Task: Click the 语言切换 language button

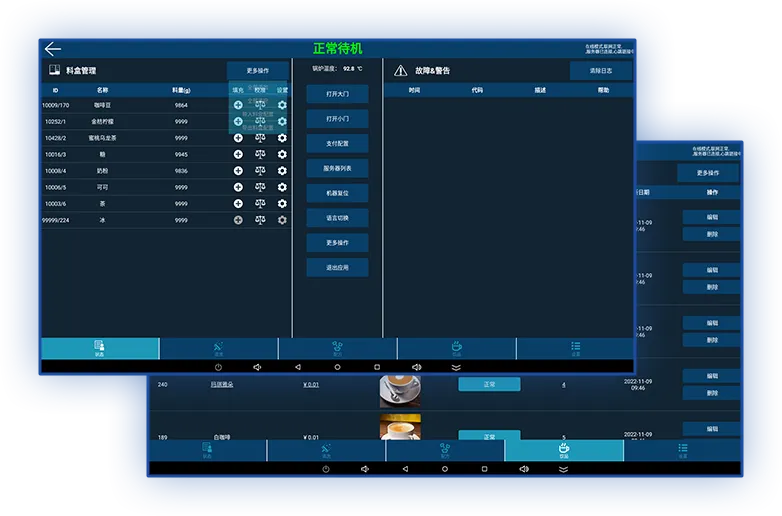Action: (338, 218)
